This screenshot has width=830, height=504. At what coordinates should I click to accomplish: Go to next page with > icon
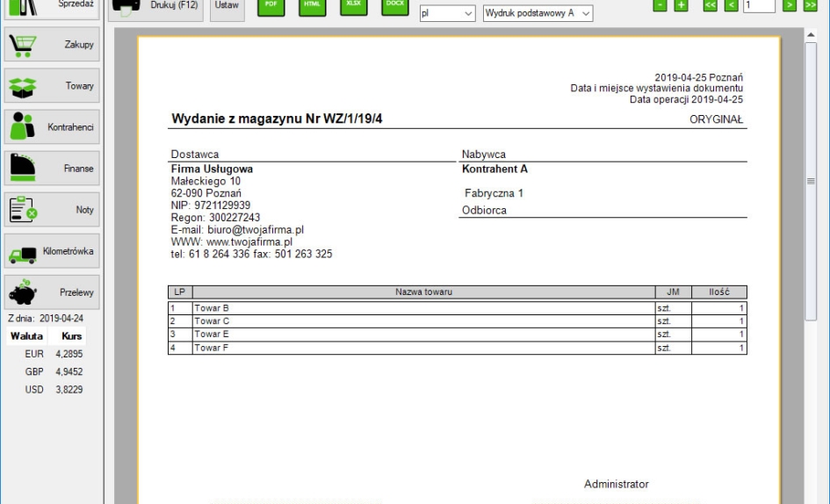click(x=790, y=6)
